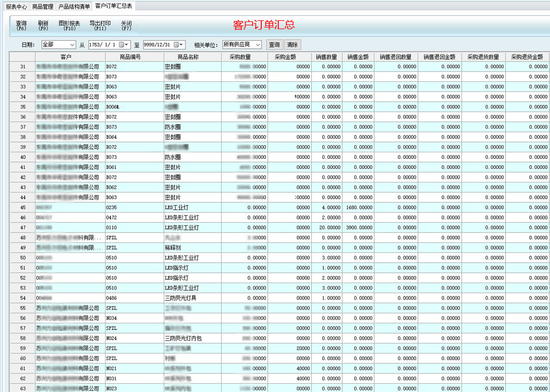550x392 pixels.
Task: Click the 采购退货金额 column header
Action: click(x=527, y=57)
